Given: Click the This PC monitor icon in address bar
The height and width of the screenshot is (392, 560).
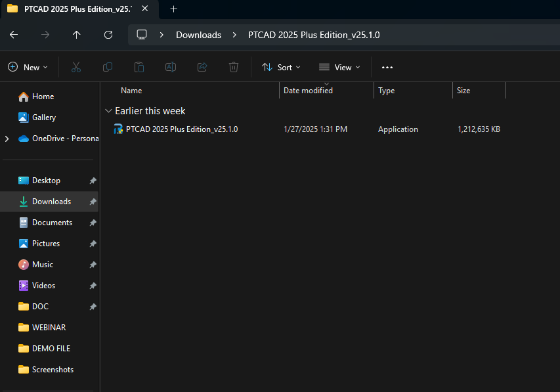Looking at the screenshot, I should tap(142, 35).
